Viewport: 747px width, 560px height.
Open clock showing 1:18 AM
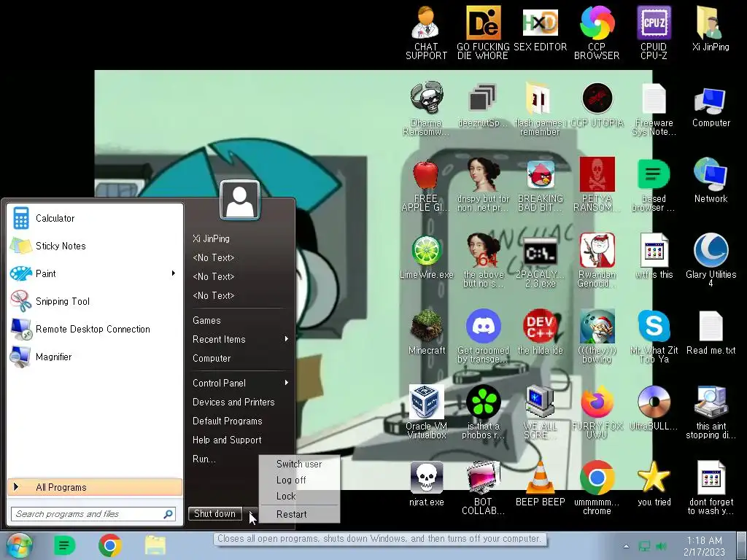[704, 546]
